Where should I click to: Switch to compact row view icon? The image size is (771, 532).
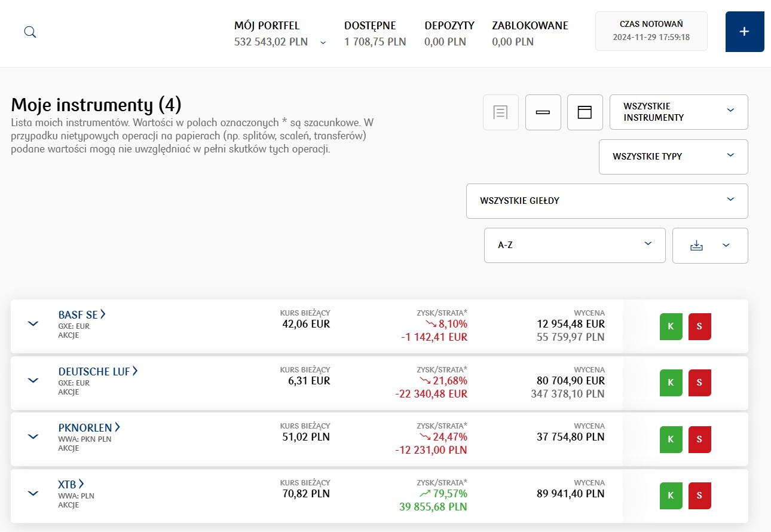point(543,112)
